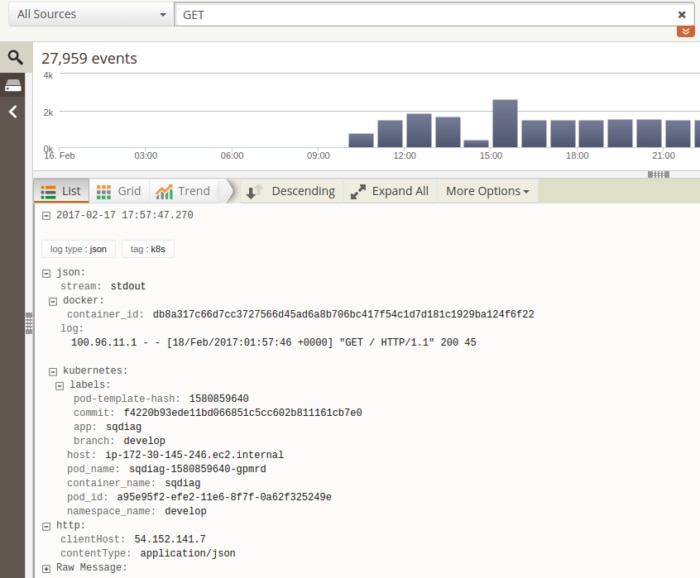The height and width of the screenshot is (578, 700).
Task: Click the Descending sort arrows icon
Action: [255, 191]
